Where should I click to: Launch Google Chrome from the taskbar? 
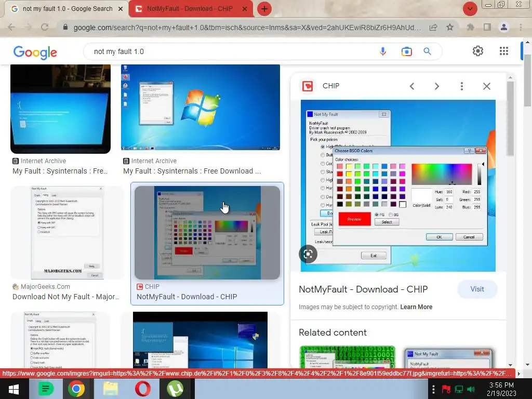(x=76, y=389)
